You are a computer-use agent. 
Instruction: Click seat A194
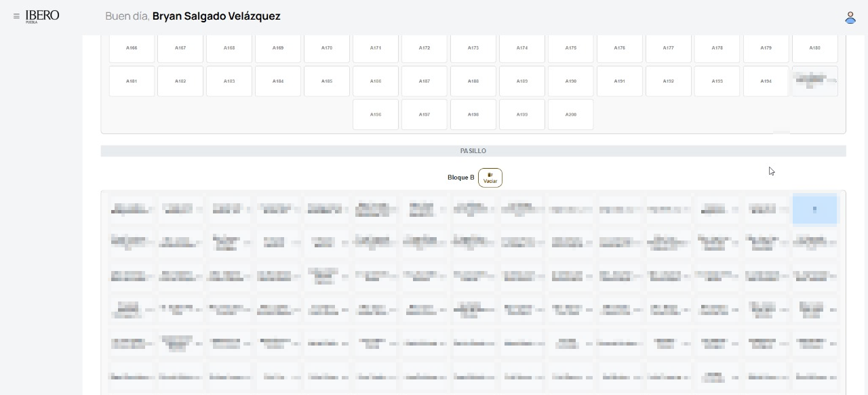tap(766, 81)
